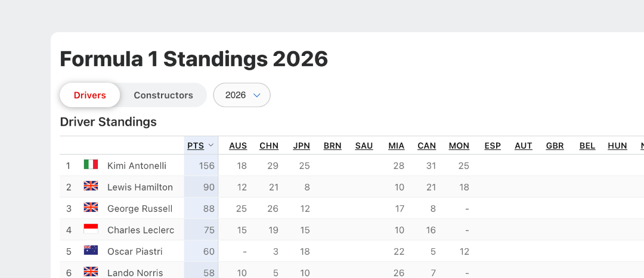Switch to the Constructors tab
Viewport: 644px width, 278px height.
tap(163, 95)
